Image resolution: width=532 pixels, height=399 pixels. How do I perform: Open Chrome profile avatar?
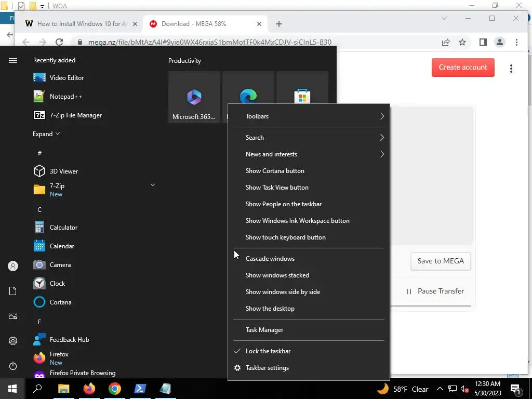click(x=500, y=42)
